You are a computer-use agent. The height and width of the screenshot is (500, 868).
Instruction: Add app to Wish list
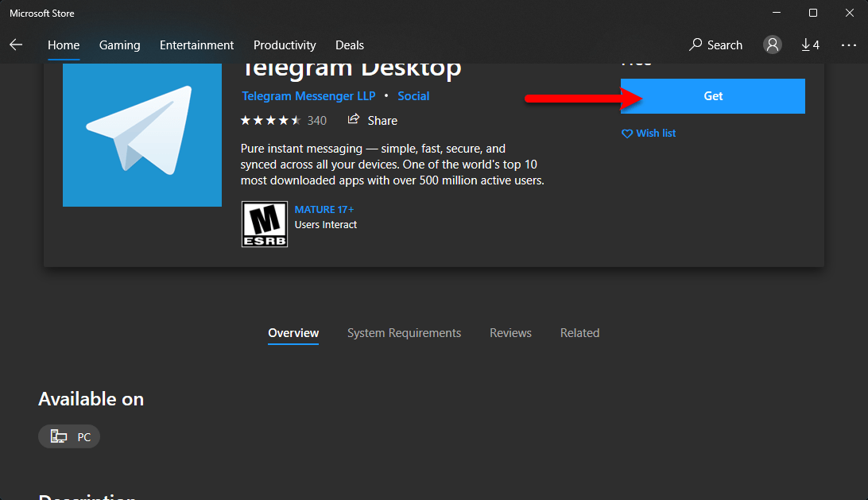point(649,133)
